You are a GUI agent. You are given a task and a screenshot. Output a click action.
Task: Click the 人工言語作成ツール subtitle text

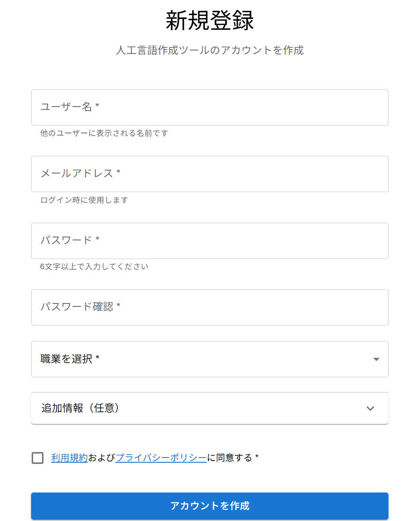click(x=210, y=50)
